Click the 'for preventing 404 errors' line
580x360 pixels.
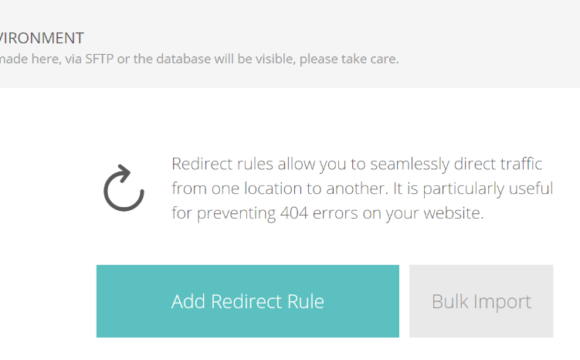(327, 213)
